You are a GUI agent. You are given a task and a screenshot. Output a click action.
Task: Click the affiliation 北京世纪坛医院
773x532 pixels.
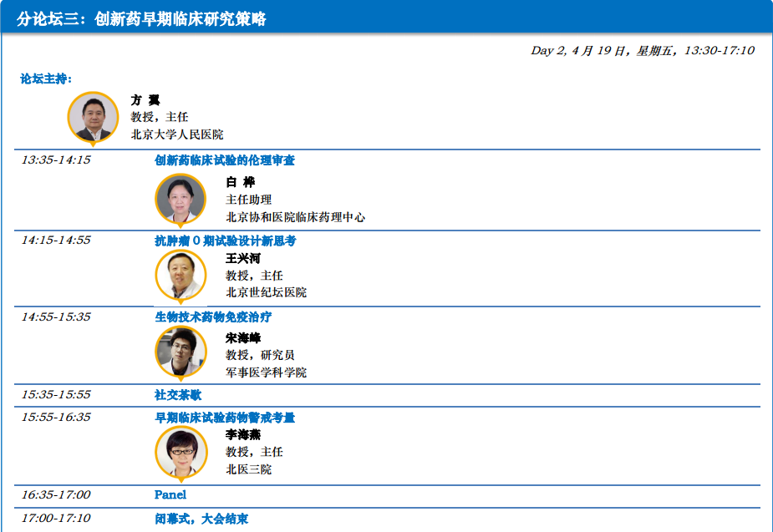[x=267, y=292]
